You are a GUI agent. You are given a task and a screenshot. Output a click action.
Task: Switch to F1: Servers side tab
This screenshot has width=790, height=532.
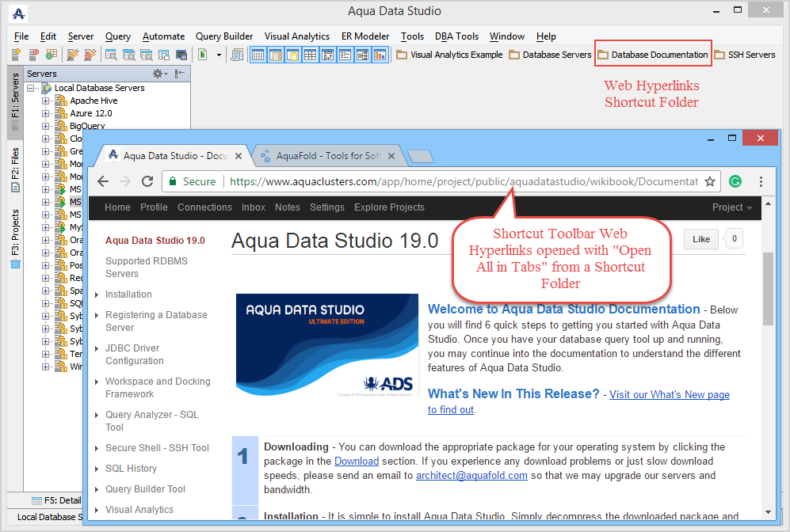coord(15,101)
